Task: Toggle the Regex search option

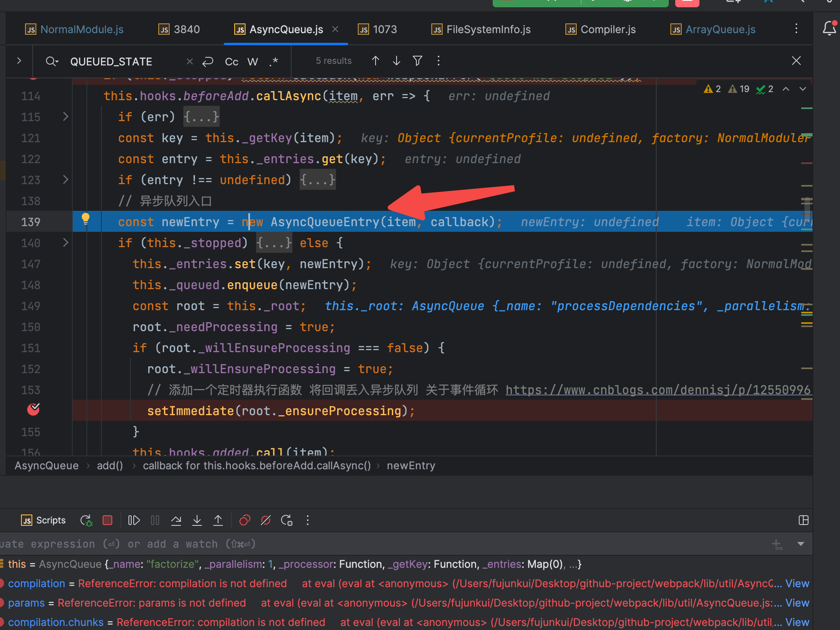Action: click(274, 61)
